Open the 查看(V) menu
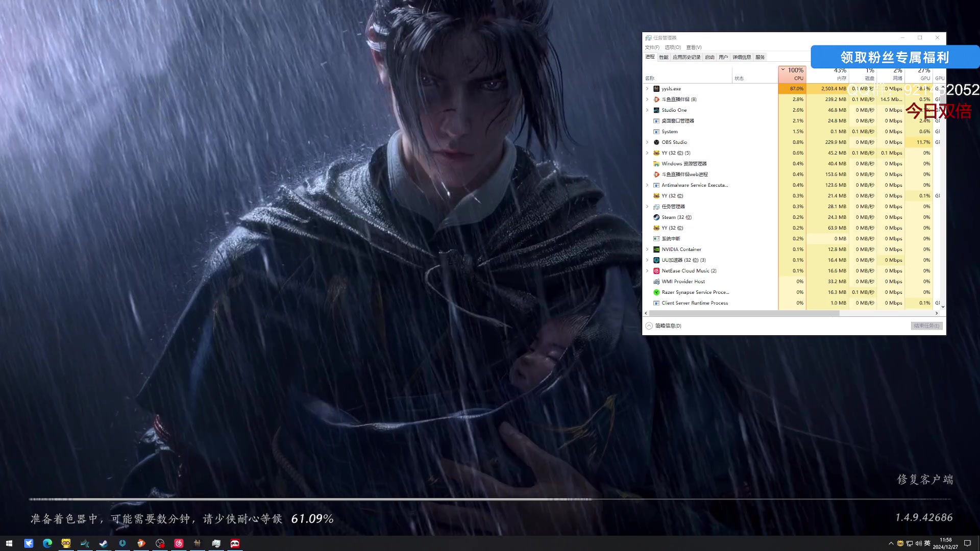 (694, 47)
